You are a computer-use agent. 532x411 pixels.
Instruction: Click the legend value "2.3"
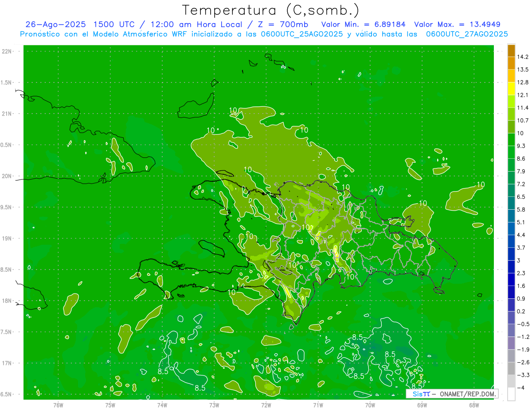click(521, 273)
